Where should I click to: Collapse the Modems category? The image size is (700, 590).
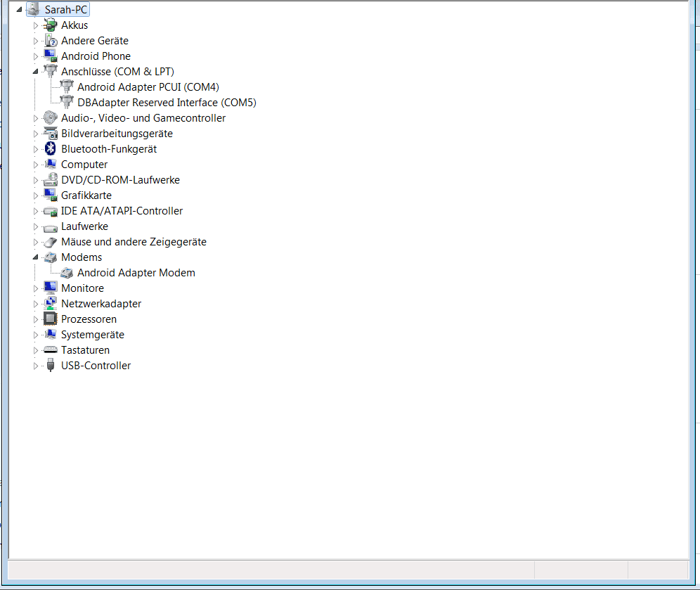35,257
